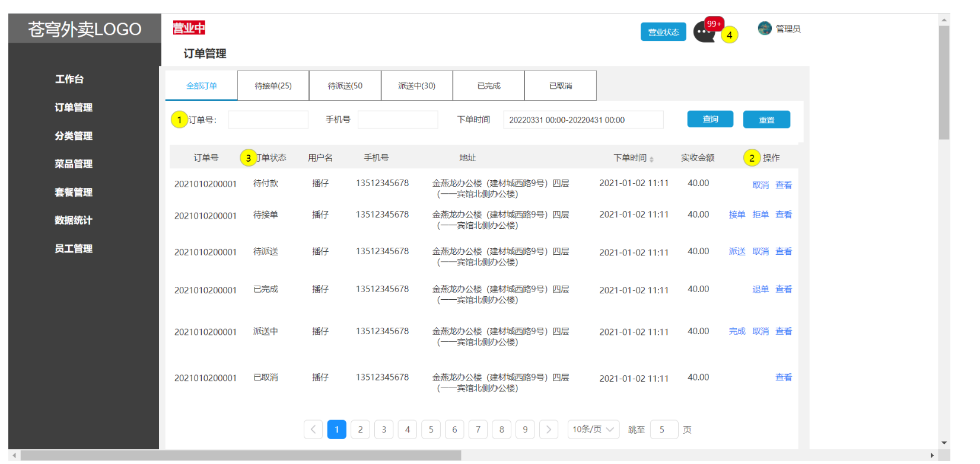Viewport: 980px width, 464px height.
Task: Click 接单 in the 待接单 row
Action: coord(737,215)
